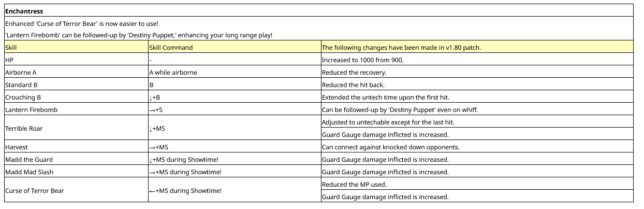Click the '→+S' command cell

coord(235,109)
